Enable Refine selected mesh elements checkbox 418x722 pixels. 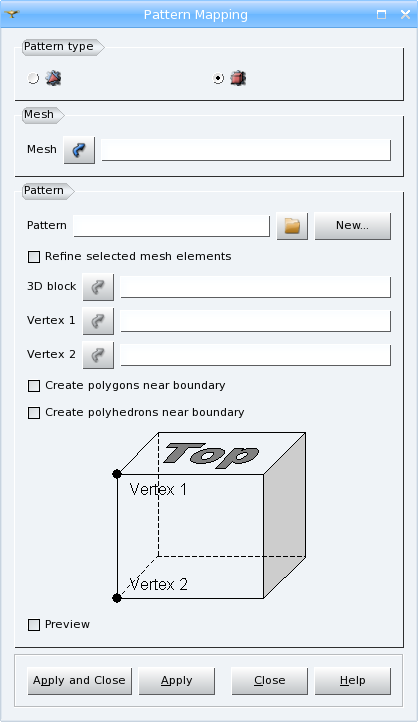(x=34, y=256)
